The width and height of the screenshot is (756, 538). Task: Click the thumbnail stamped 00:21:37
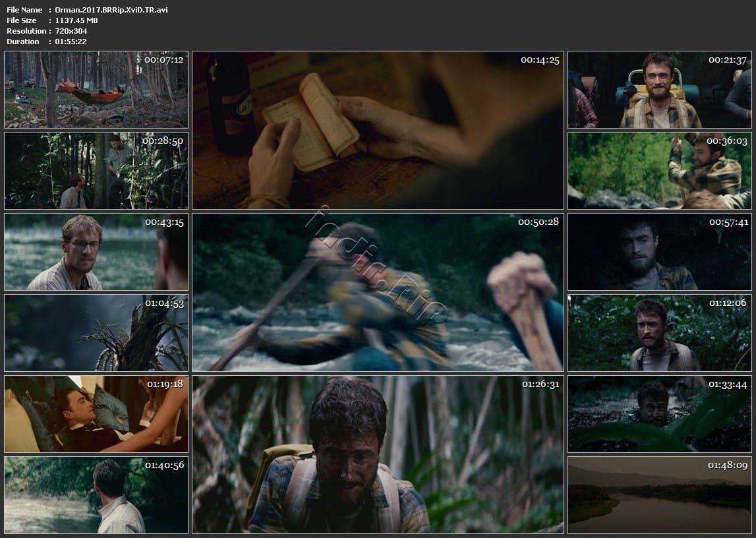pyautogui.click(x=660, y=90)
